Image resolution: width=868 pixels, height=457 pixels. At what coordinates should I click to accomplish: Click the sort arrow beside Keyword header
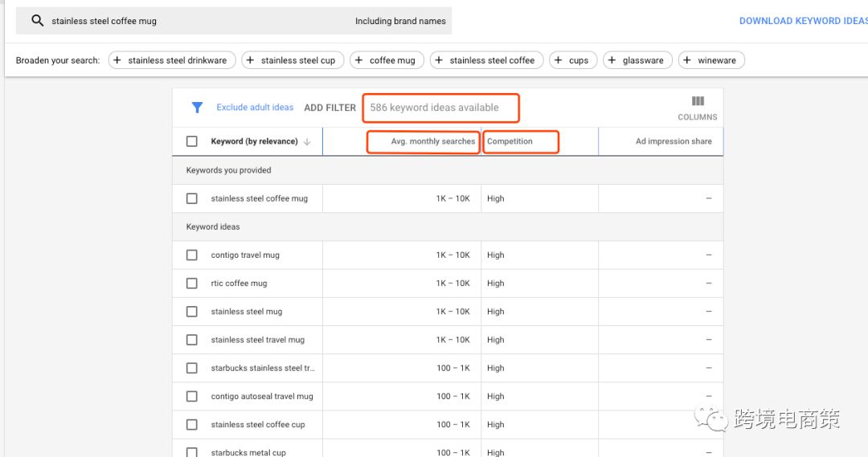click(307, 142)
